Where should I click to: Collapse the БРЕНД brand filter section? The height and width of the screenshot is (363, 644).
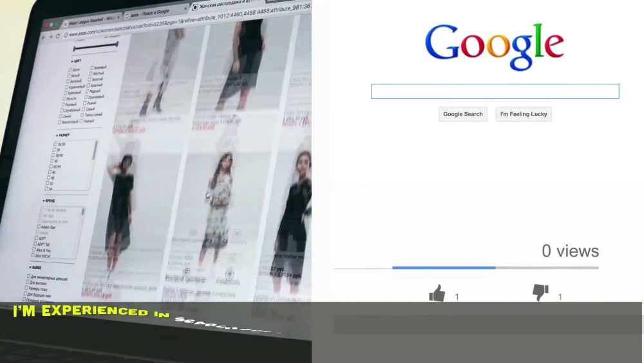click(48, 201)
